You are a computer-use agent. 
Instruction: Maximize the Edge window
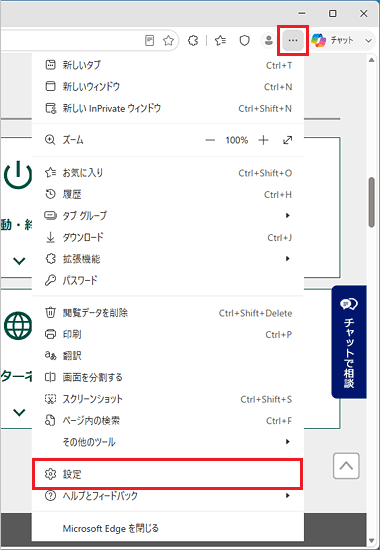pyautogui.click(x=333, y=14)
